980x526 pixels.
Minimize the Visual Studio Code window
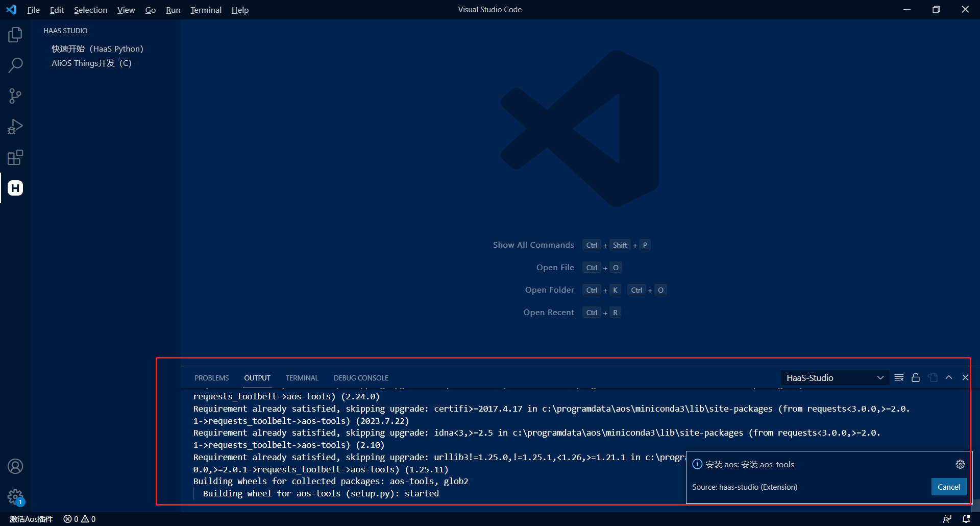point(907,10)
